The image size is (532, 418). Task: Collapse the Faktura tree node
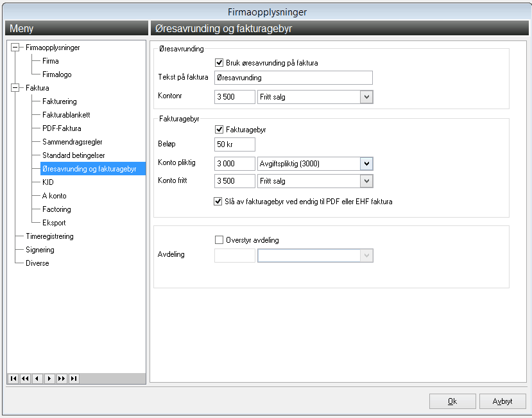tap(15, 87)
